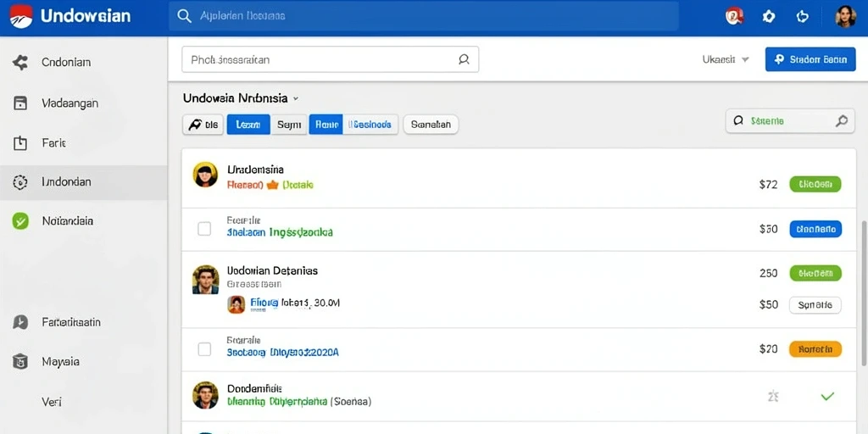Select the Sesinoda tab
Image resolution: width=868 pixels, height=434 pixels.
click(x=370, y=125)
